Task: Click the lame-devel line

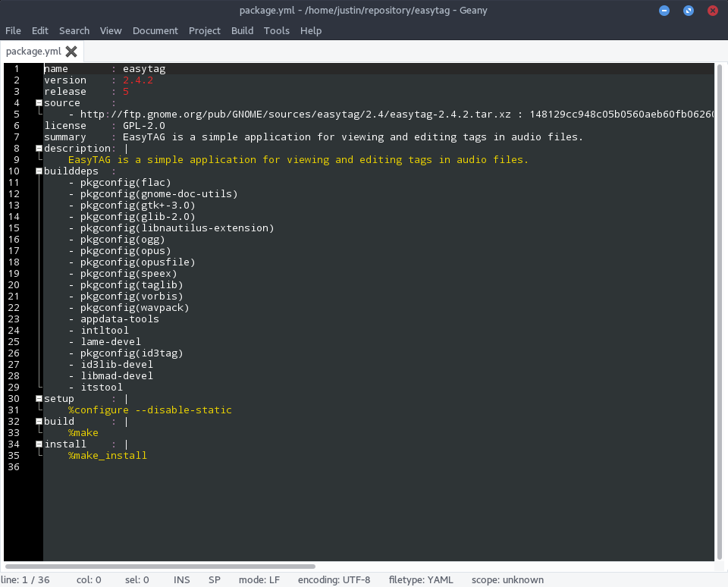Action: pos(111,342)
